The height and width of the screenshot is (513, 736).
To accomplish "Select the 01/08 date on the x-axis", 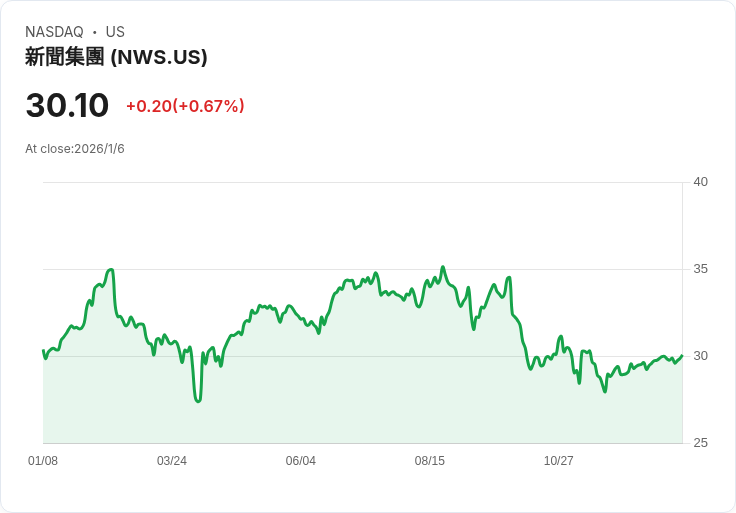I will pyautogui.click(x=43, y=461).
